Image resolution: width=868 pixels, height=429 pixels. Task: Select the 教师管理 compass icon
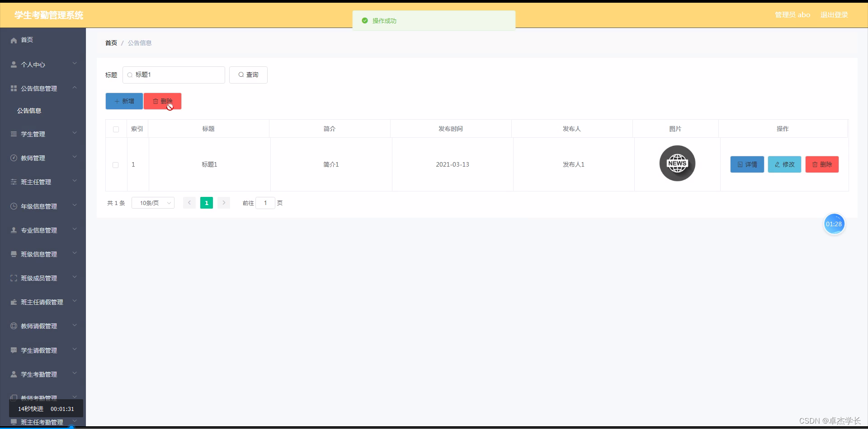14,158
